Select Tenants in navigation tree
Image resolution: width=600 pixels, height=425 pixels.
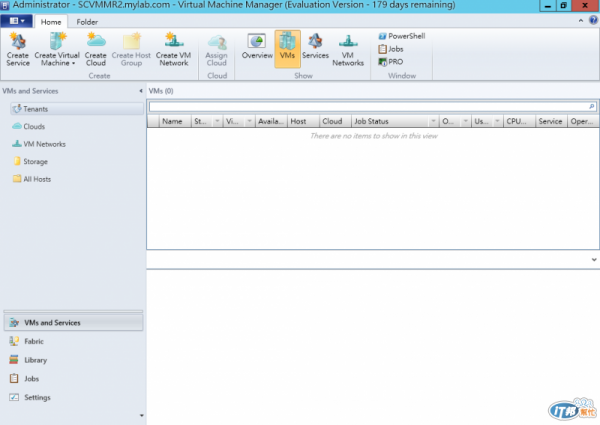click(77, 109)
